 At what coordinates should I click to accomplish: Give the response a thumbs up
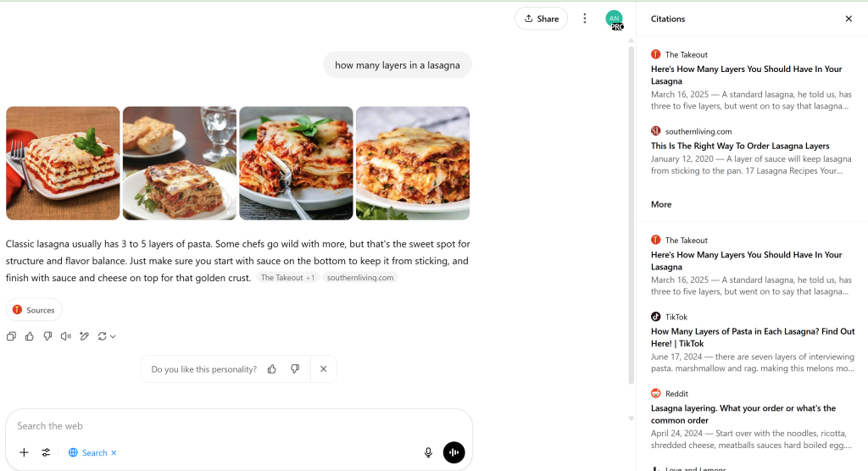(x=30, y=336)
